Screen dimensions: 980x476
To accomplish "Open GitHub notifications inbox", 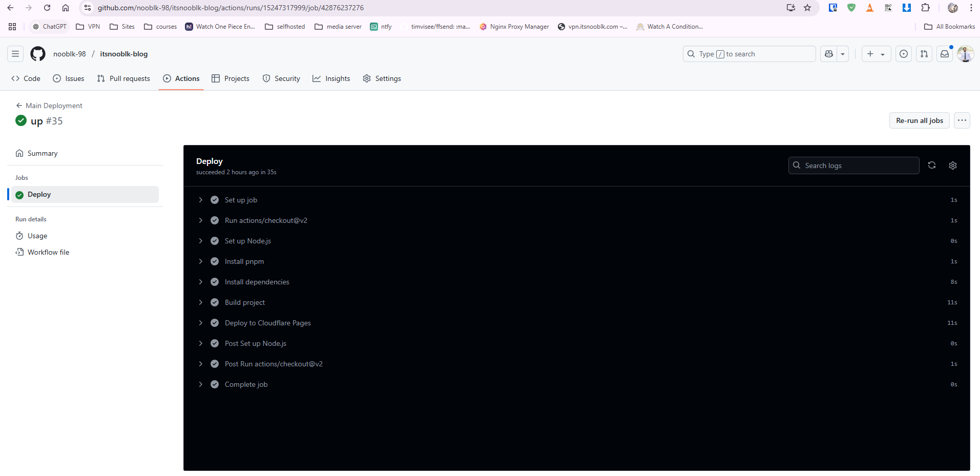I will (x=945, y=53).
